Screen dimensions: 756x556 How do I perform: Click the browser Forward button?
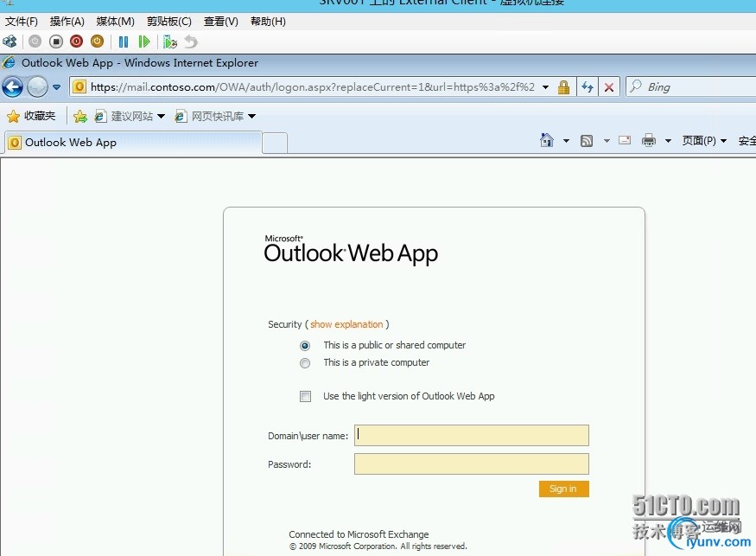[37, 87]
